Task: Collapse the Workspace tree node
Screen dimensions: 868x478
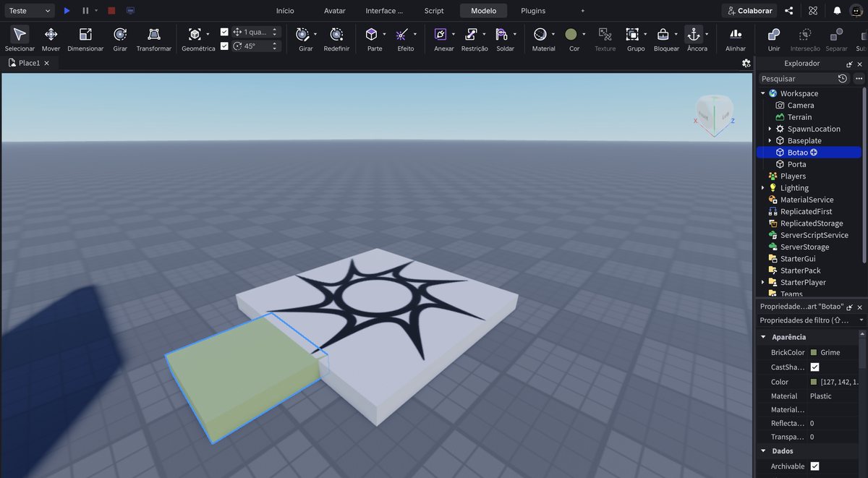Action: (762, 93)
